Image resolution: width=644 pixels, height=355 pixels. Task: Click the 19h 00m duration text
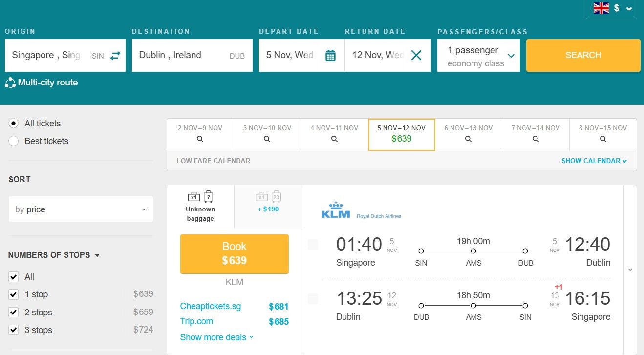473,241
